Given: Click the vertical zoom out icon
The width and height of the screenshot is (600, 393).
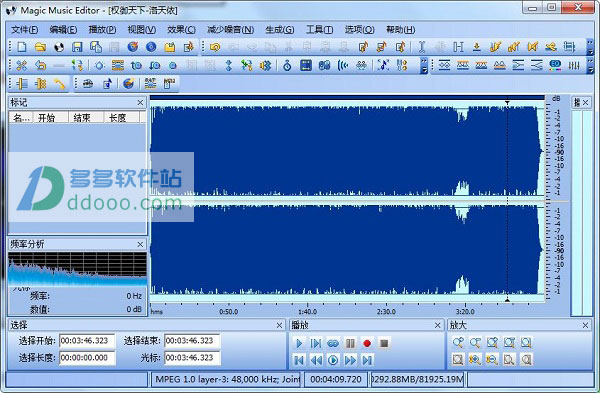Looking at the screenshot, I should [492, 359].
